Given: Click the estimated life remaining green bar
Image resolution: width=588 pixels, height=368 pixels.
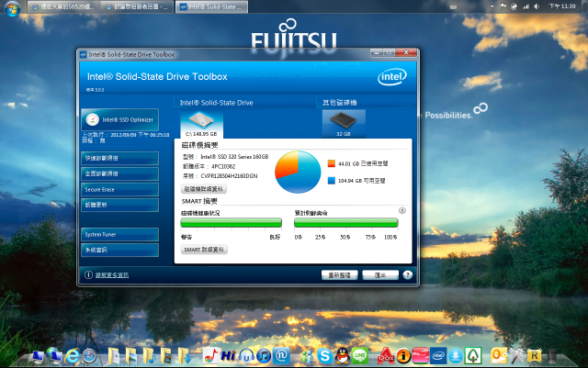Looking at the screenshot, I should [x=345, y=223].
